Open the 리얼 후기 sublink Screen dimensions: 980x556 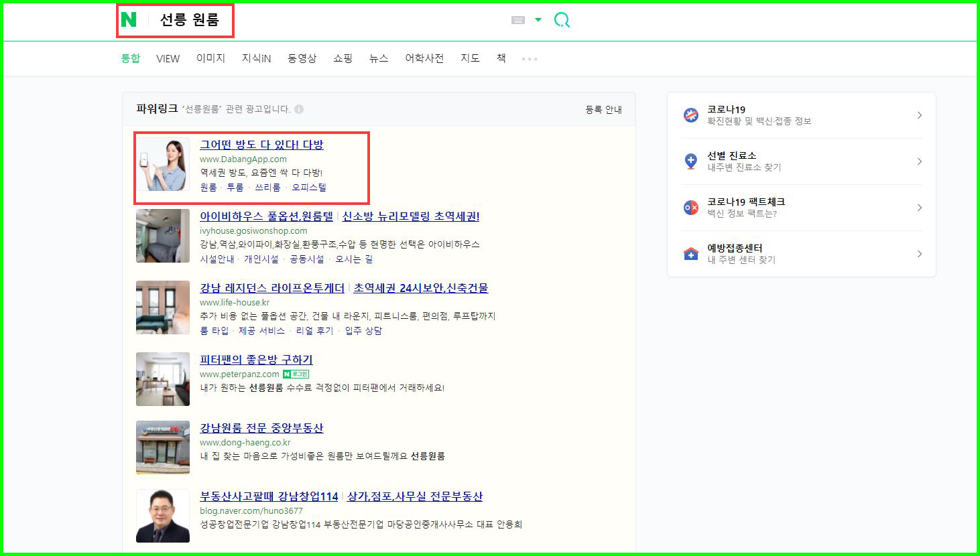point(315,331)
